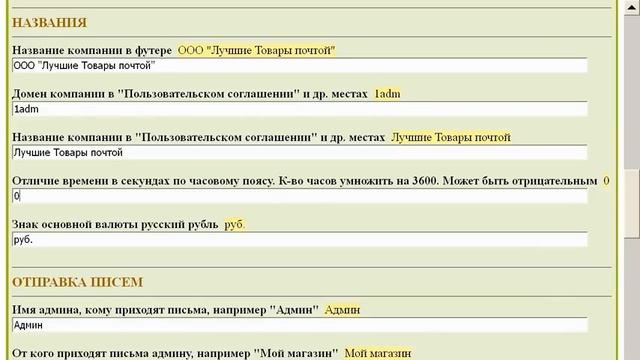
Task: Click the highlighted default руб. value
Action: tap(234, 224)
